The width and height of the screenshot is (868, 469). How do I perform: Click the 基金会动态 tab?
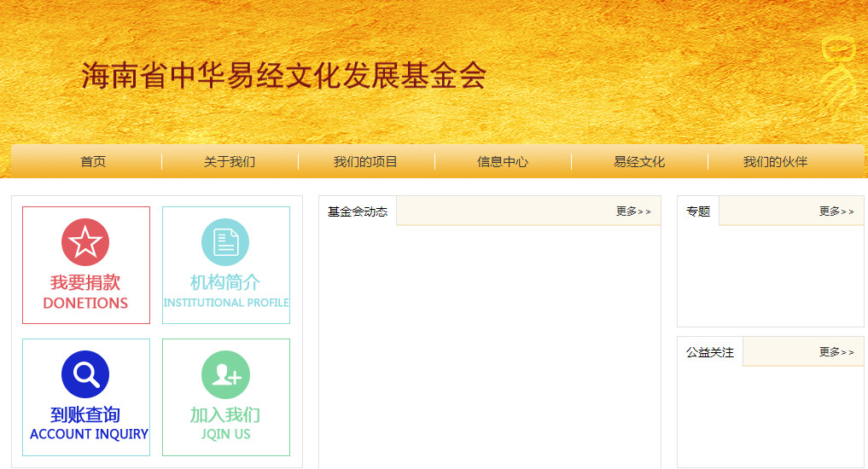tap(358, 211)
